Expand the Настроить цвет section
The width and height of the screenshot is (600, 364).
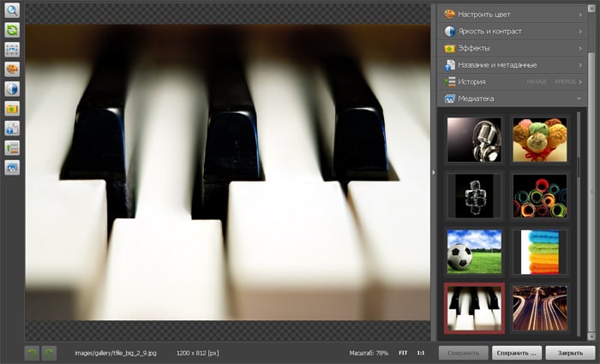point(512,15)
